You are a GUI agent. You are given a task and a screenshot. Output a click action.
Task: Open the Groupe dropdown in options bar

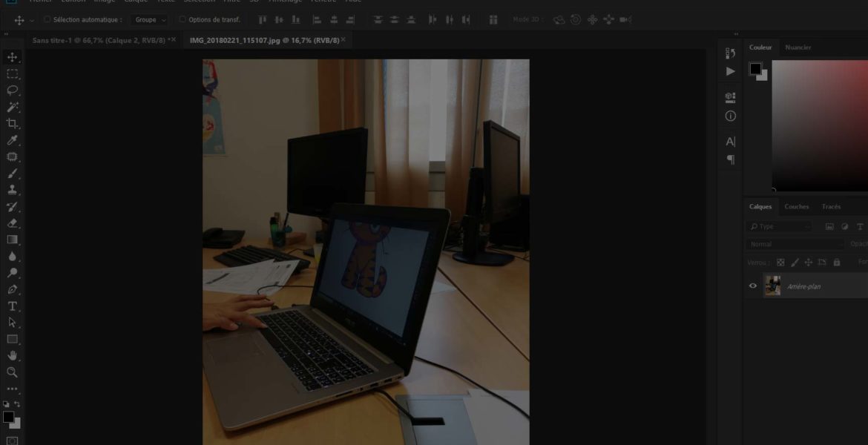pos(150,20)
